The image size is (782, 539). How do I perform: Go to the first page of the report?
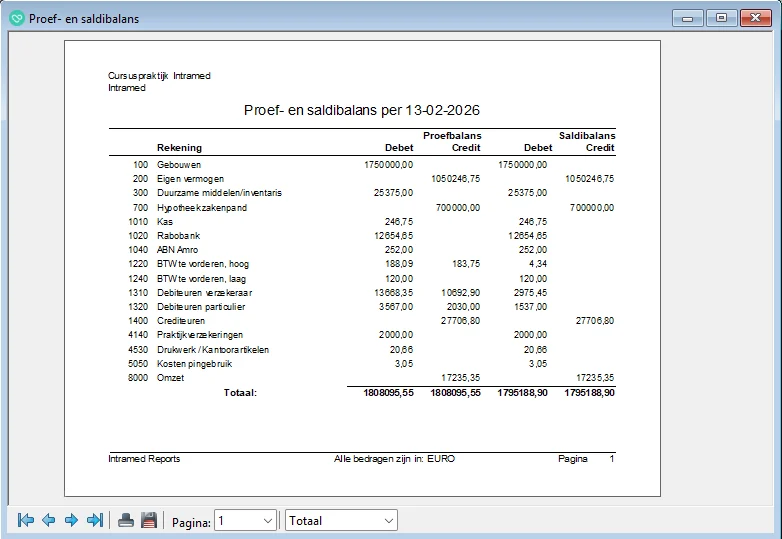click(26, 520)
